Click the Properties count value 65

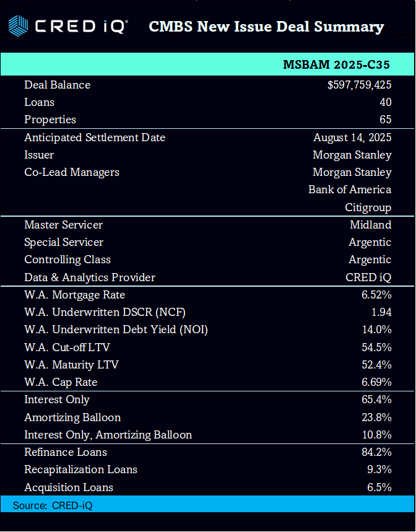coord(385,120)
